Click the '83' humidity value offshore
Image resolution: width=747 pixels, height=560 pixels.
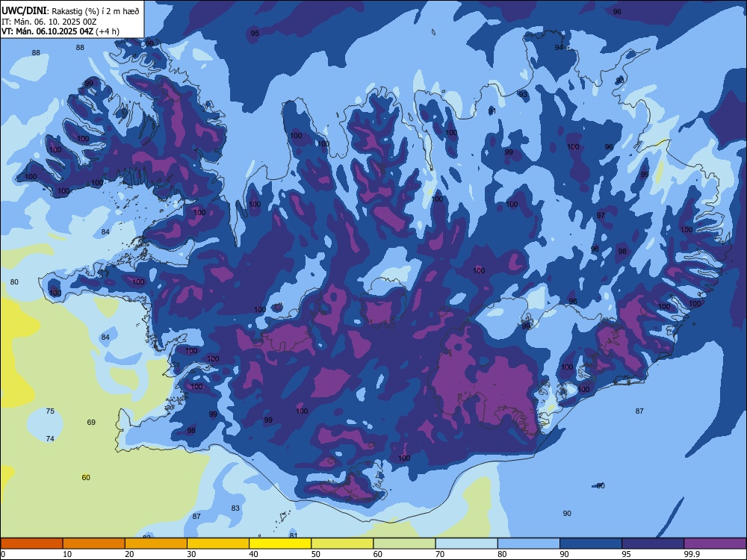(x=235, y=508)
